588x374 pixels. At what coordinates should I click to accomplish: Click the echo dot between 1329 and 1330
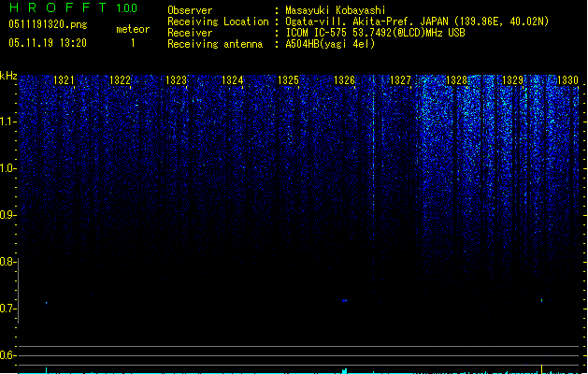541,300
